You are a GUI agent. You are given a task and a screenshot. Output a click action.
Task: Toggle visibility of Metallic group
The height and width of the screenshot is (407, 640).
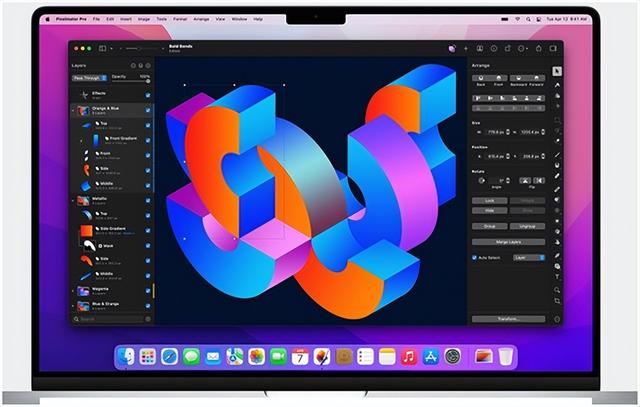(148, 200)
